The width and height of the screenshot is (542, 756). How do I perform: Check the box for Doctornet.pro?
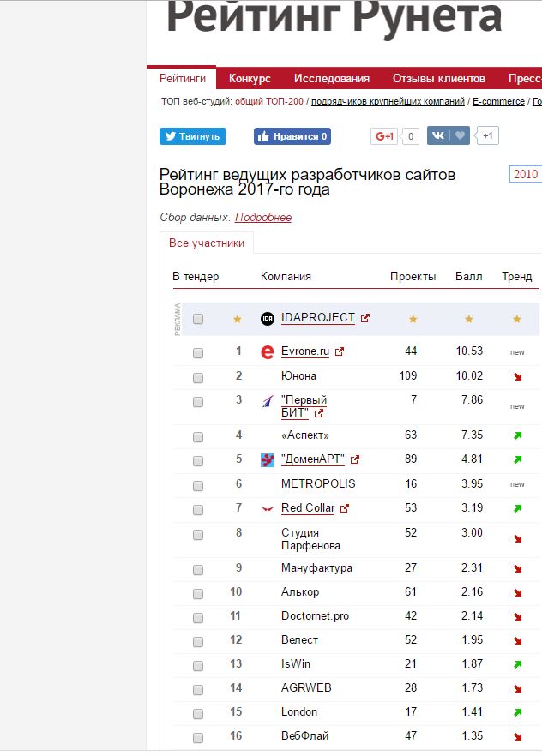tap(198, 618)
